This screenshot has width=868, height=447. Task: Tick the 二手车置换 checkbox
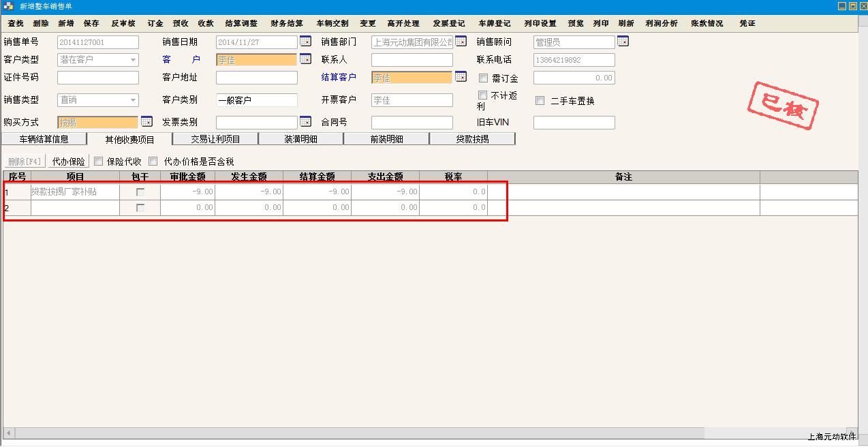(x=540, y=101)
